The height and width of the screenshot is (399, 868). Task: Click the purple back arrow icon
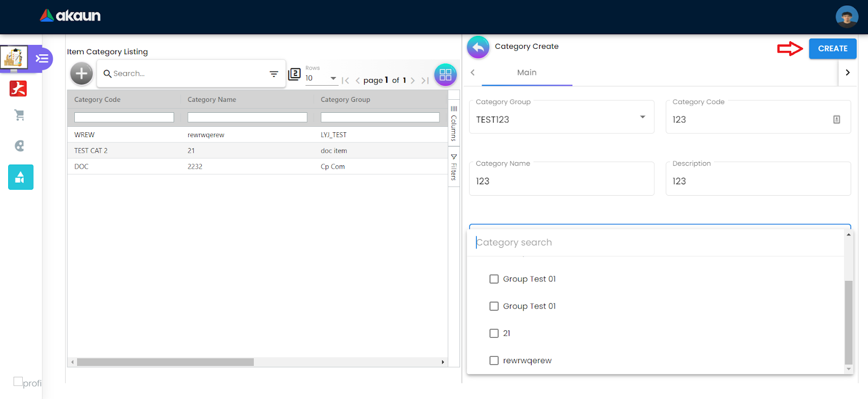point(478,48)
